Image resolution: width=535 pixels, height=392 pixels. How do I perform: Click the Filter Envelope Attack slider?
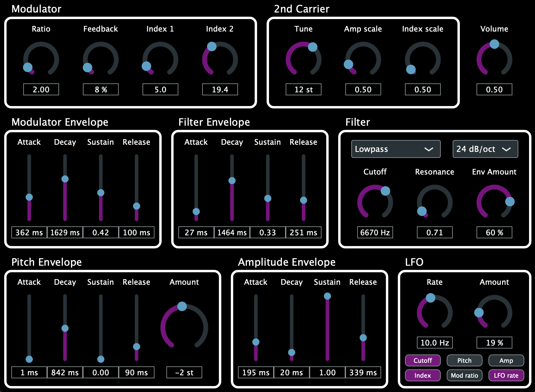tap(196, 211)
